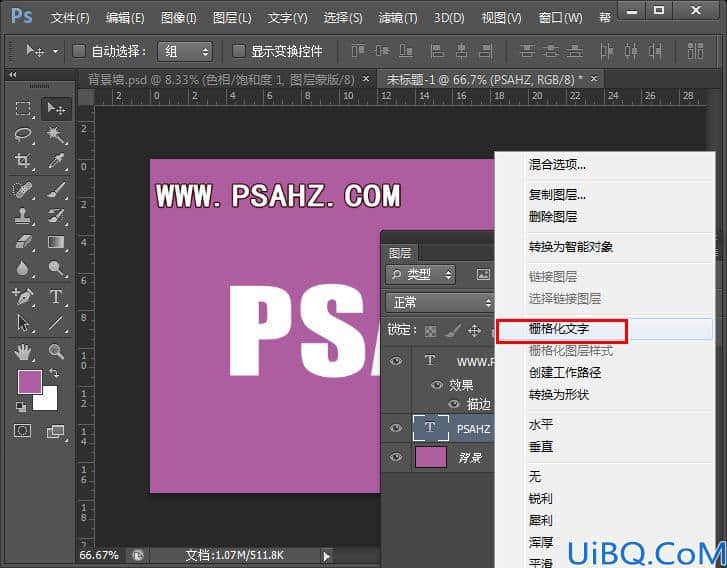Viewport: 727px width, 568px height.
Task: Select the Zoom tool
Action: (x=56, y=352)
